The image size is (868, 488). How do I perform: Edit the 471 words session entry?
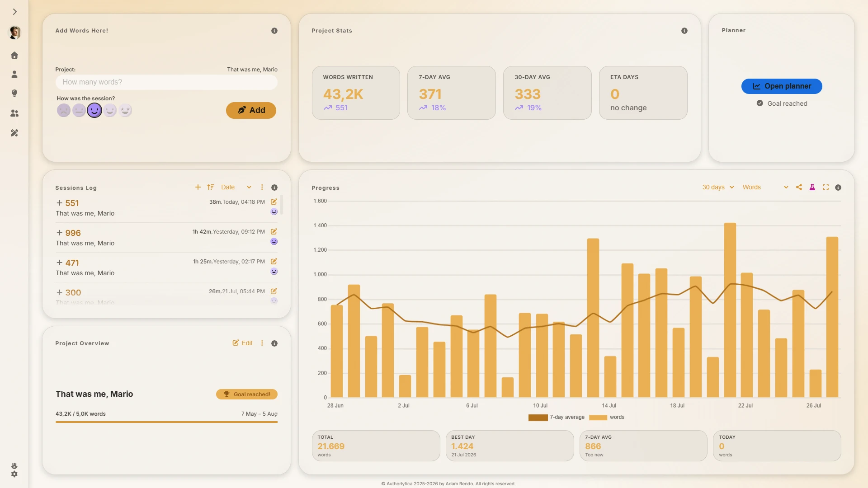click(274, 262)
